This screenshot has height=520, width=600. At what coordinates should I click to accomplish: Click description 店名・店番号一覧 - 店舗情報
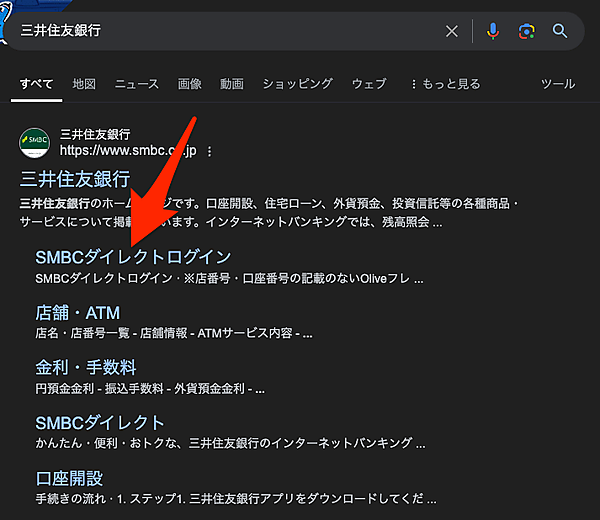pos(174,333)
